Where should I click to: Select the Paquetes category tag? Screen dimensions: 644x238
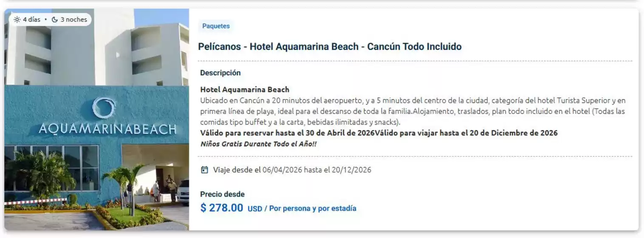point(216,26)
